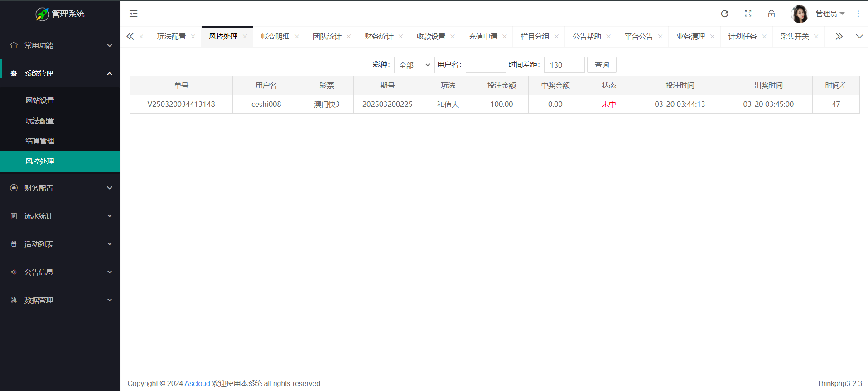Click the 澳门快3 lottery cell
Screen dimensions: 868x391
click(x=327, y=104)
